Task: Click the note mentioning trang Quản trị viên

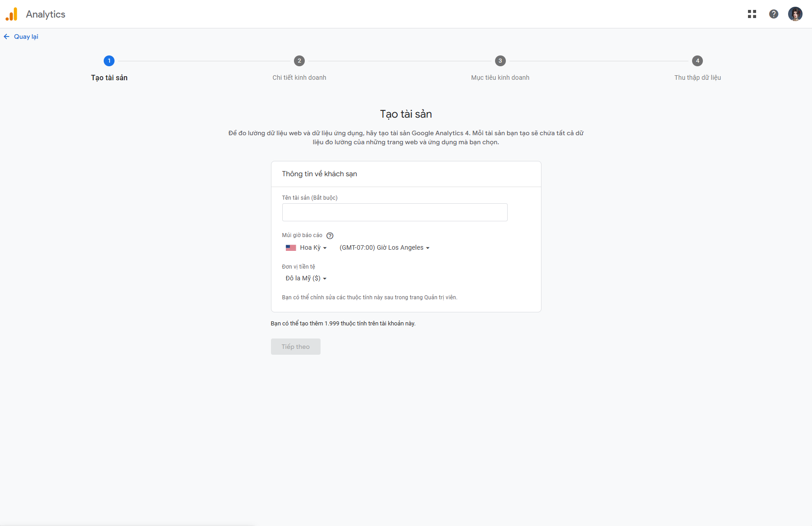Action: (x=370, y=297)
